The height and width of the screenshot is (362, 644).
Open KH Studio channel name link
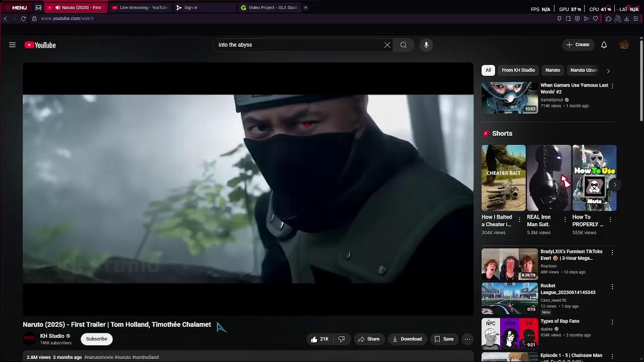pos(52,336)
